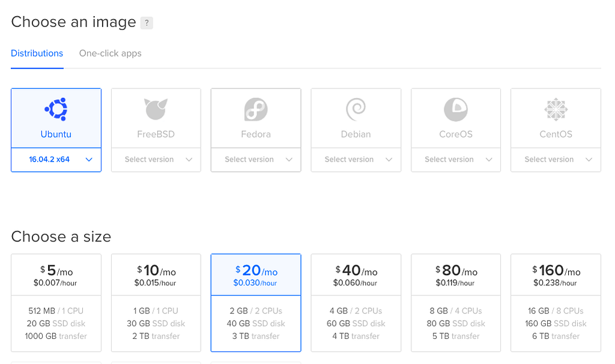The height and width of the screenshot is (364, 615).
Task: Choose the $160/mo 16 GB plan
Action: coord(556,302)
